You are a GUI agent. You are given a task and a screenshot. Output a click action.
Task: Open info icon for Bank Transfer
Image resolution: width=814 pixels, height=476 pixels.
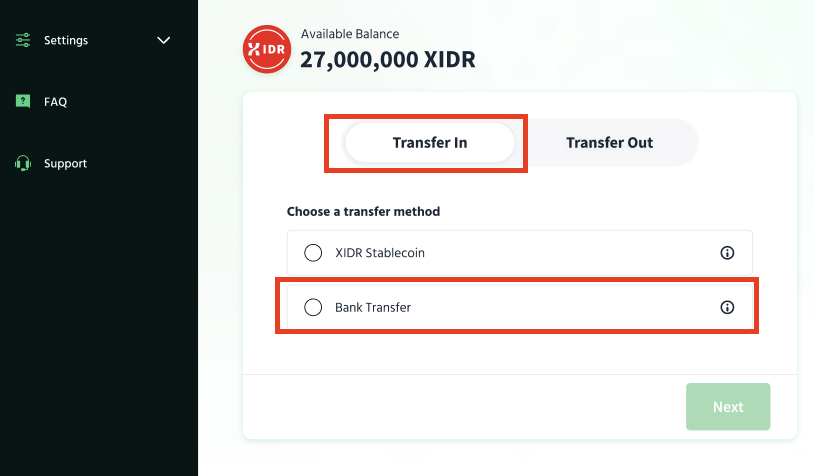point(727,307)
